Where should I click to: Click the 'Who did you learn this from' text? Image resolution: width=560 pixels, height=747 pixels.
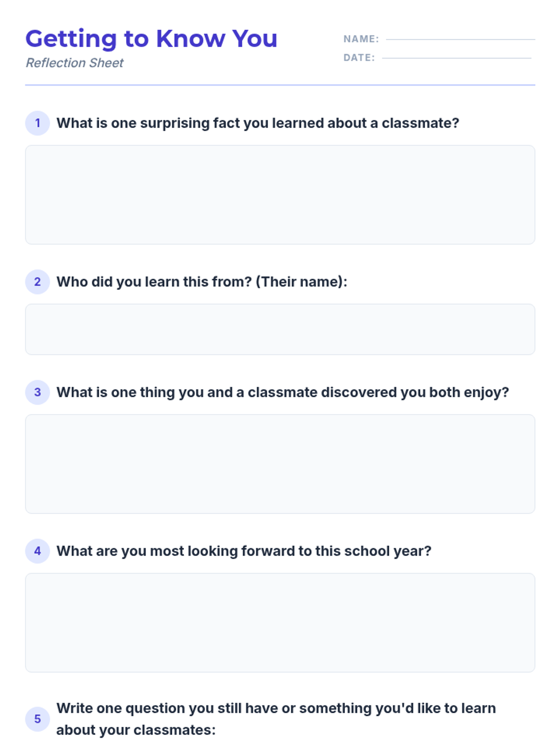click(202, 282)
